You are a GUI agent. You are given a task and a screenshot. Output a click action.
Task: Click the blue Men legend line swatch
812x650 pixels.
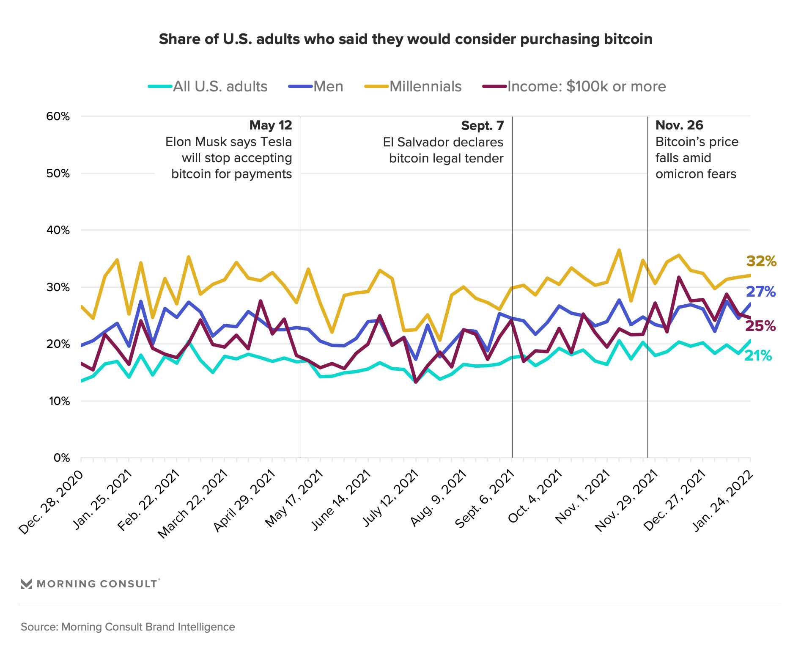pos(300,86)
